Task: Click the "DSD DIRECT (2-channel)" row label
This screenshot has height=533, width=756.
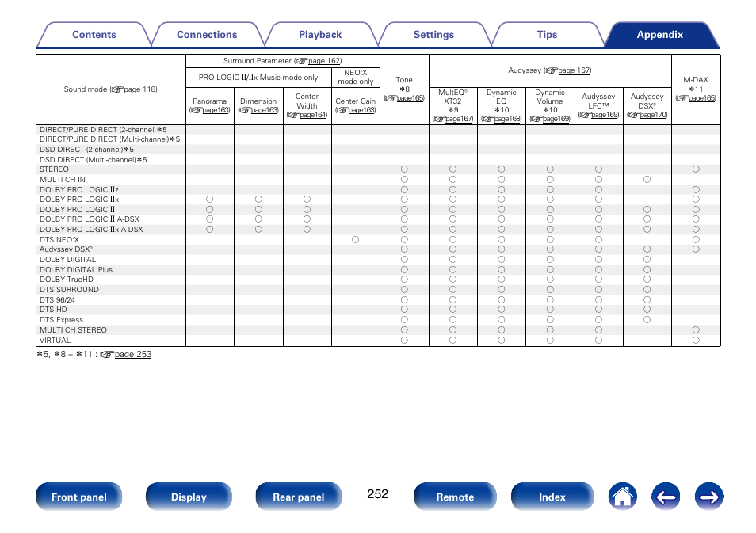Action: (87, 150)
